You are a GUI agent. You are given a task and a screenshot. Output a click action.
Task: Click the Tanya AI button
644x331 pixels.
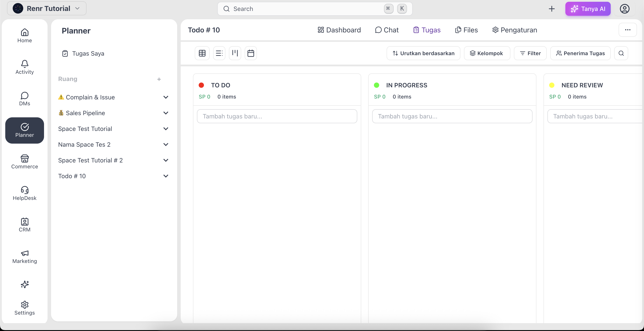[x=588, y=9]
